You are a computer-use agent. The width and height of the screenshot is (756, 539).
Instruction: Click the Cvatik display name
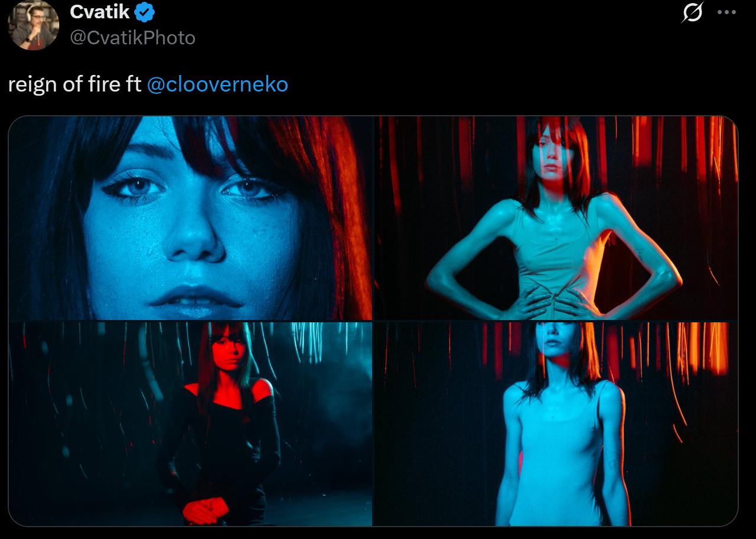[100, 11]
